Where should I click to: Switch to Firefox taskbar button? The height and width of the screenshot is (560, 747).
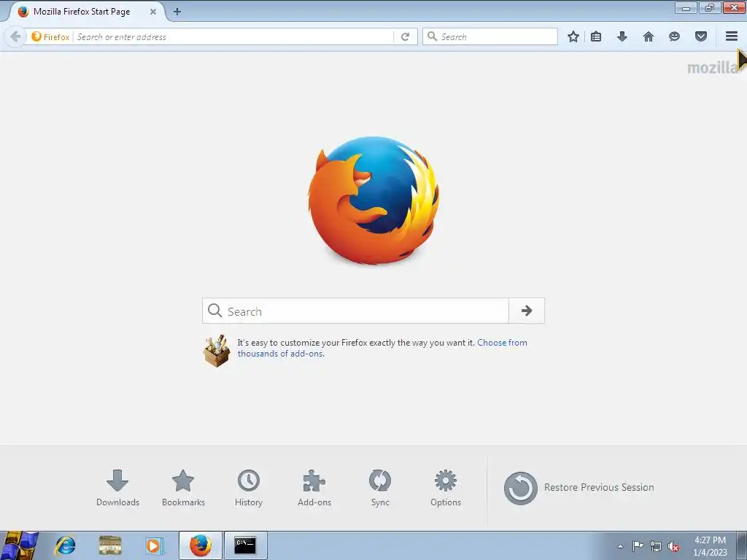pos(200,545)
